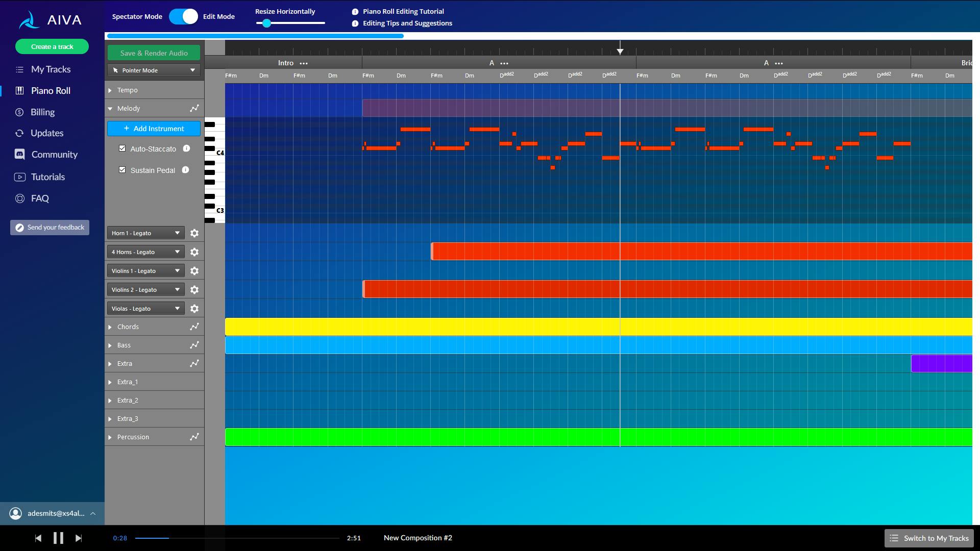The height and width of the screenshot is (551, 980).
Task: Open the Community sidebar item
Action: pos(54,155)
